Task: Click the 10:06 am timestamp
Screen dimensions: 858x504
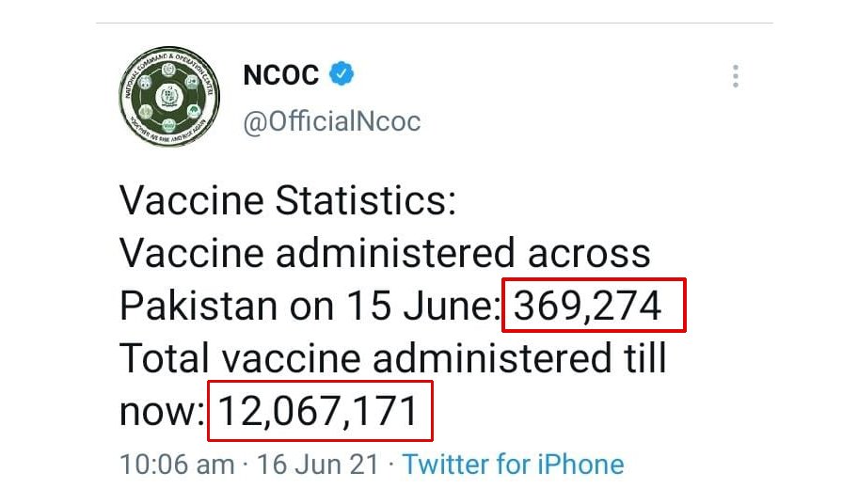Action: [177, 465]
